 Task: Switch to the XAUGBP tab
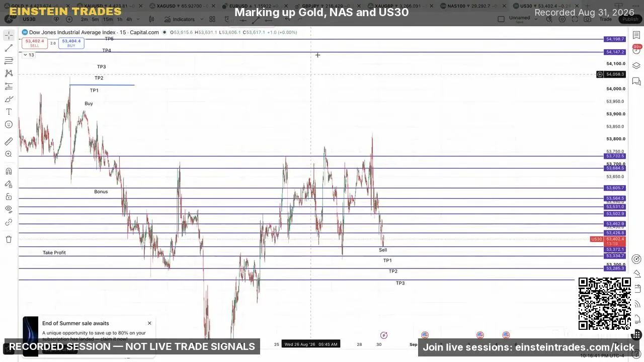400,6
